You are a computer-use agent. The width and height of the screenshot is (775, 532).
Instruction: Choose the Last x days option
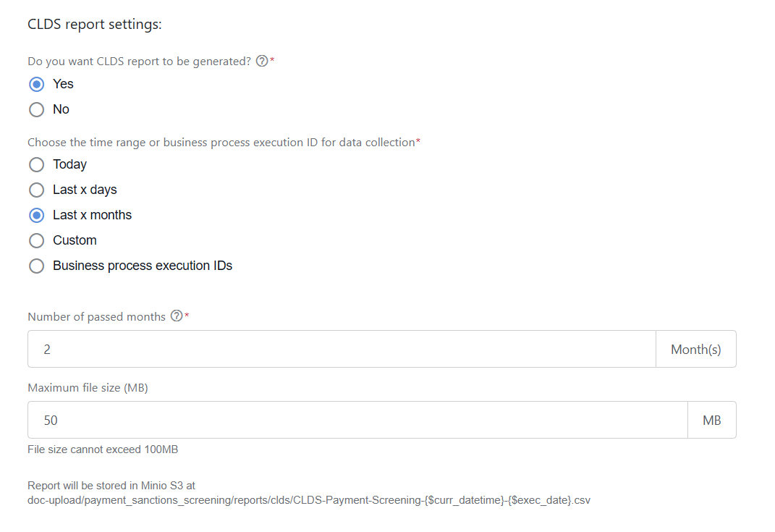[x=37, y=190]
